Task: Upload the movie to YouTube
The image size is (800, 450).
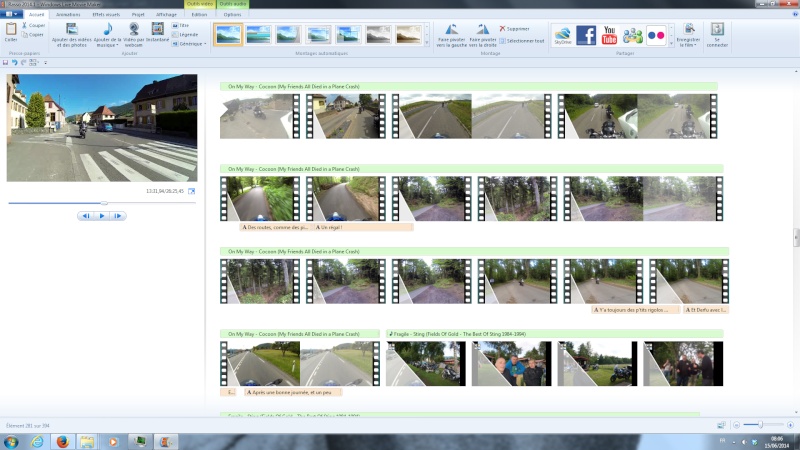Action: click(609, 35)
